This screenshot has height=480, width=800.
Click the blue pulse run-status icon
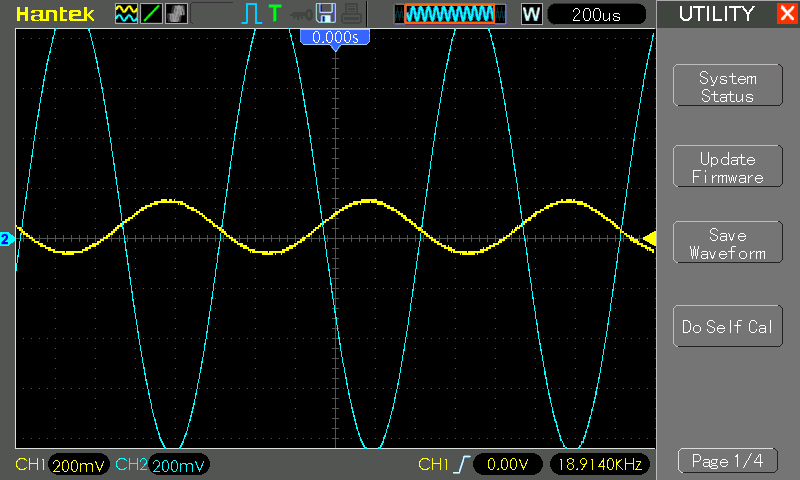251,14
